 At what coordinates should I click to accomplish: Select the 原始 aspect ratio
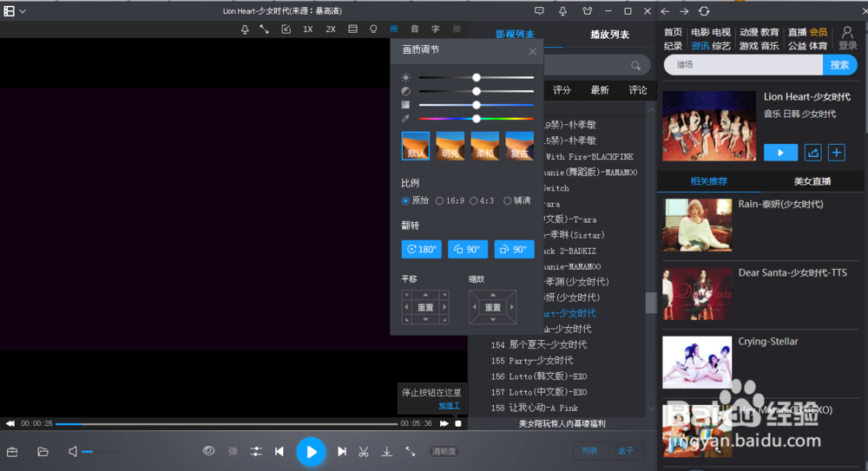click(415, 200)
